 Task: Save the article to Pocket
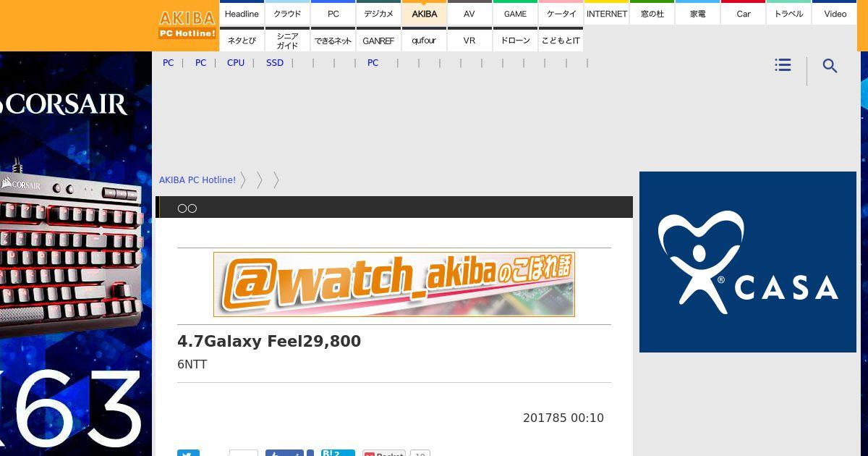click(x=383, y=453)
